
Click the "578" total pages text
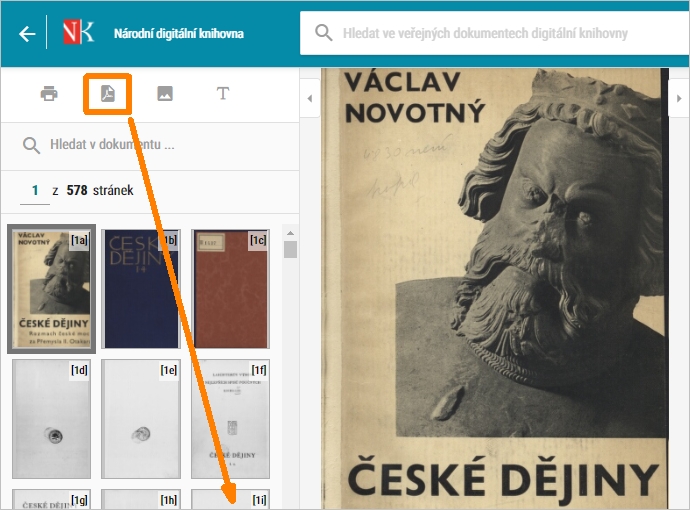pos(77,190)
